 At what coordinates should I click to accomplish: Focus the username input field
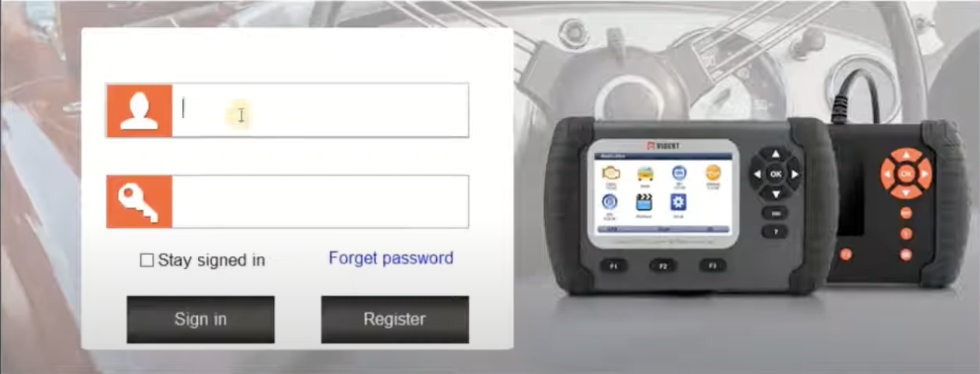[320, 110]
